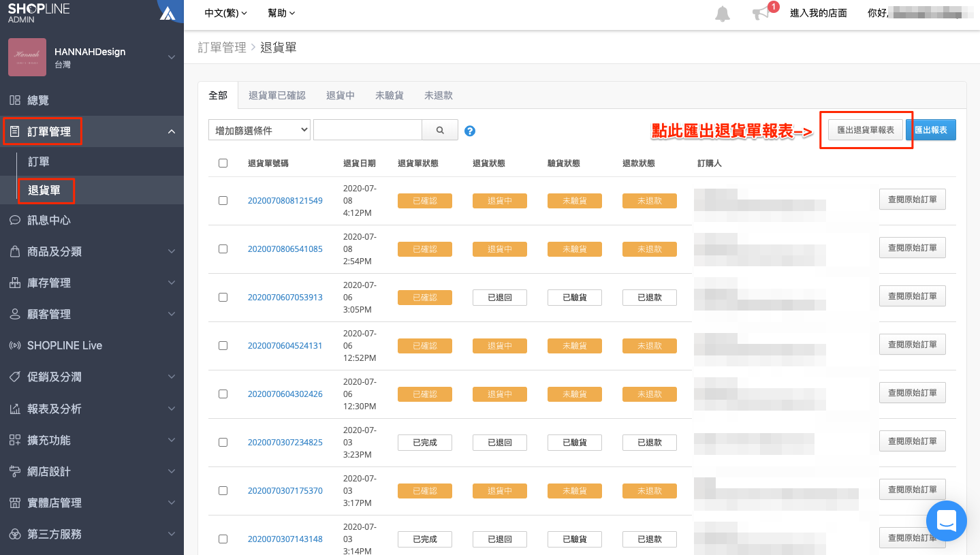This screenshot has width=980, height=555.
Task: Expand the 促銷及分潤 chevron
Action: point(172,377)
